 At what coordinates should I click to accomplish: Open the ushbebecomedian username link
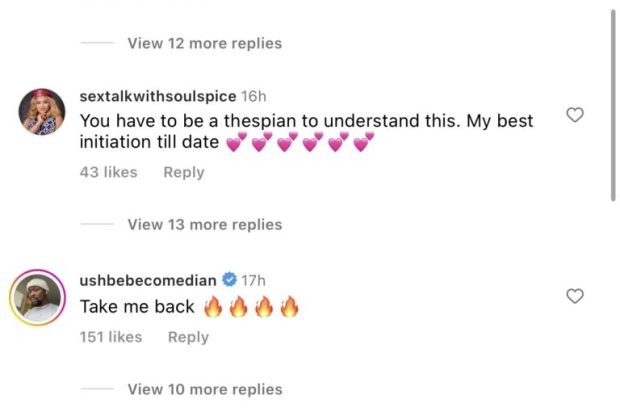(x=149, y=280)
